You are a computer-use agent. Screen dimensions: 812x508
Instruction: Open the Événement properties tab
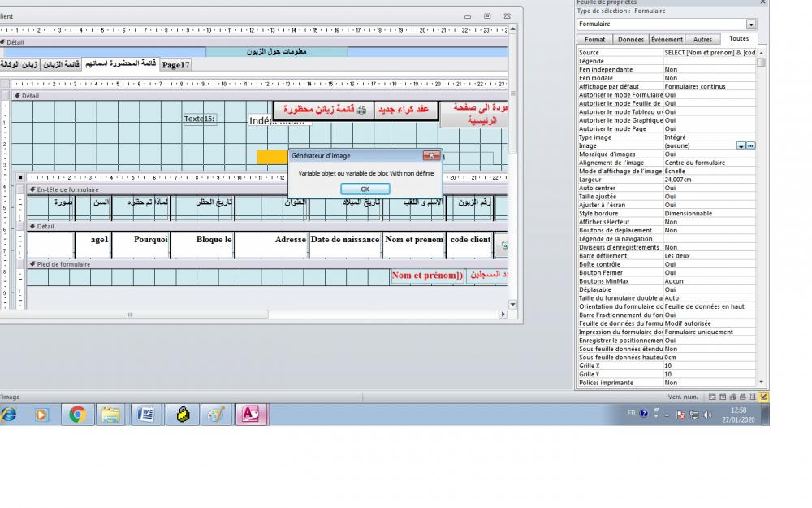667,39
